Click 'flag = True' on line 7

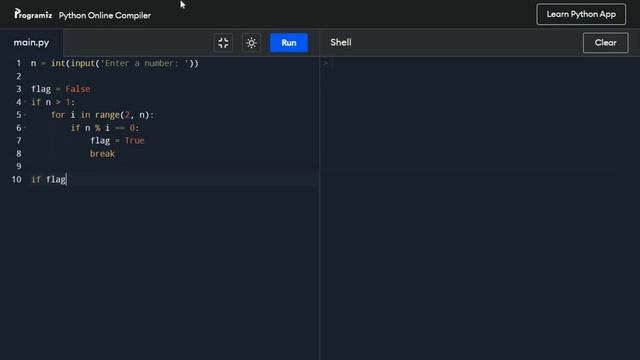[x=117, y=141]
